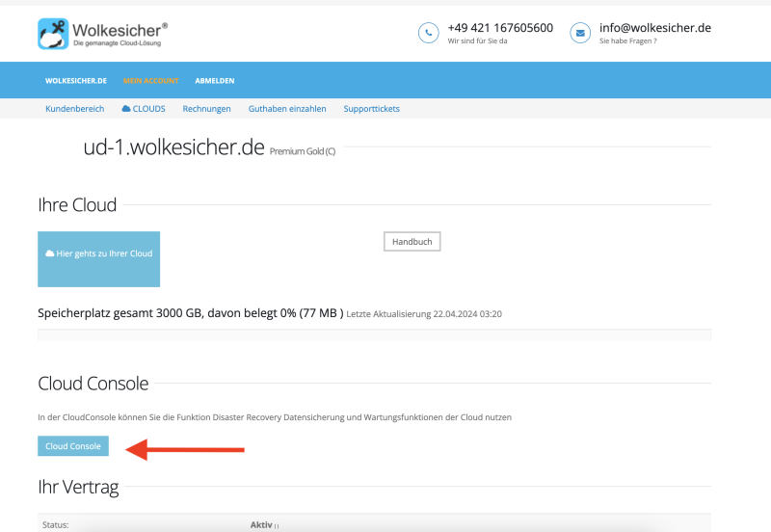
Task: Click phone number +49 421 167605600
Action: click(500, 28)
